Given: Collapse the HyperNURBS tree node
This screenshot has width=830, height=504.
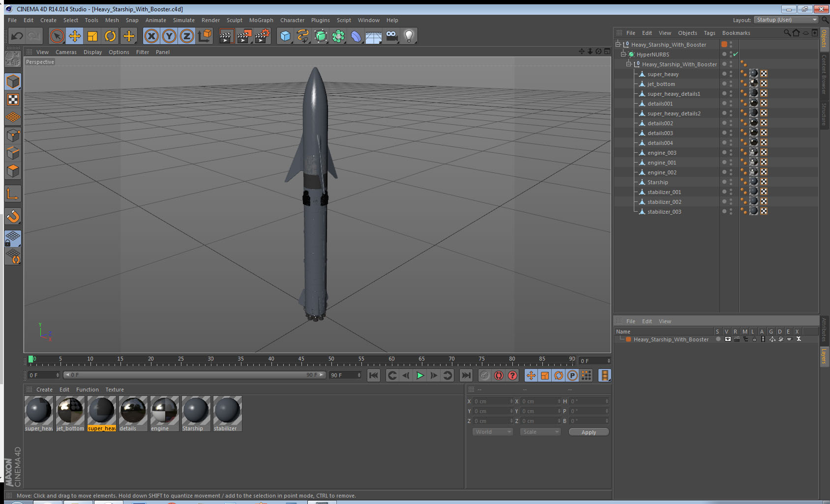Looking at the screenshot, I should point(623,54).
